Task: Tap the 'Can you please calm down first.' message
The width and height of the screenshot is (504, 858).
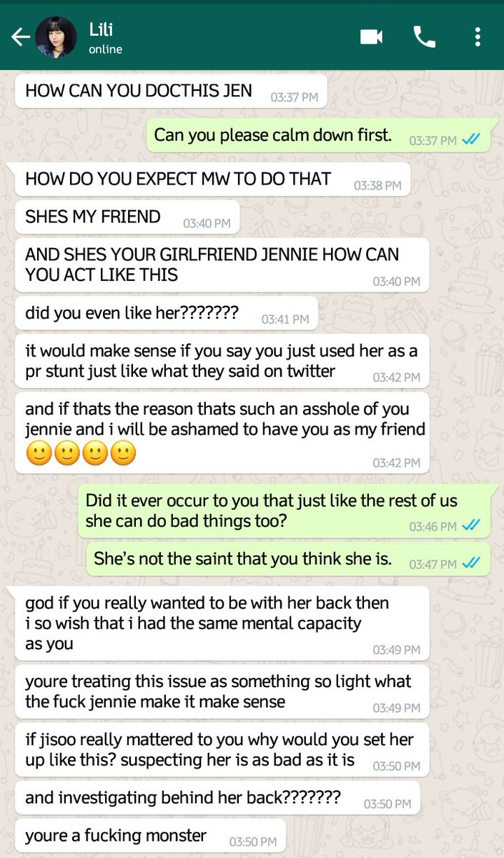Action: pos(318,135)
